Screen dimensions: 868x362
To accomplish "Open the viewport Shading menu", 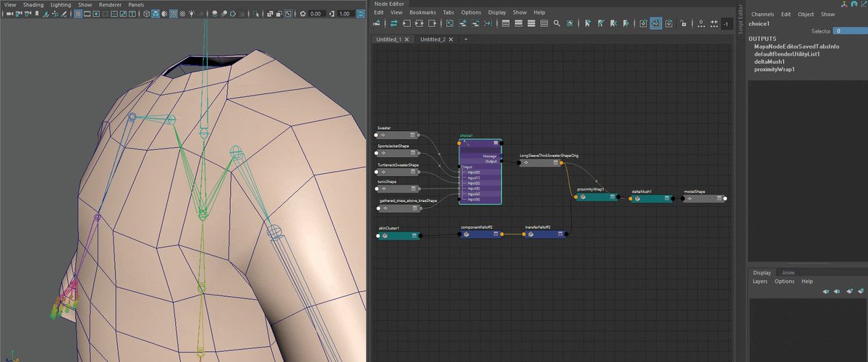I will click(33, 4).
